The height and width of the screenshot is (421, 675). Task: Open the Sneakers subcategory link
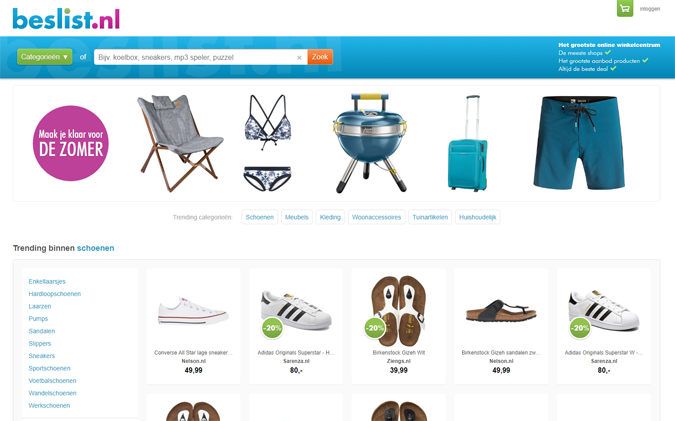42,356
